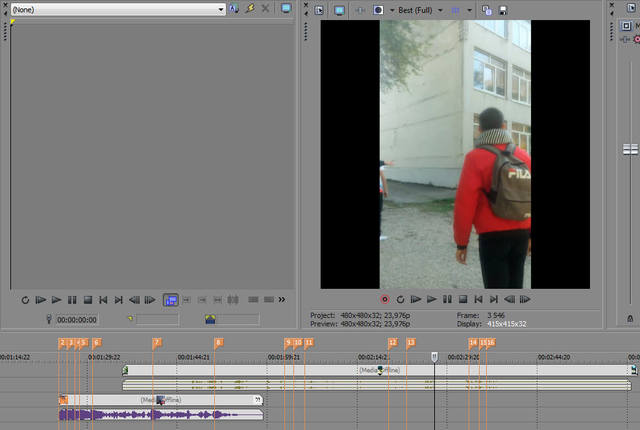Click the highlighted Add to Timeline icon
This screenshot has height=430, width=640.
click(x=171, y=300)
